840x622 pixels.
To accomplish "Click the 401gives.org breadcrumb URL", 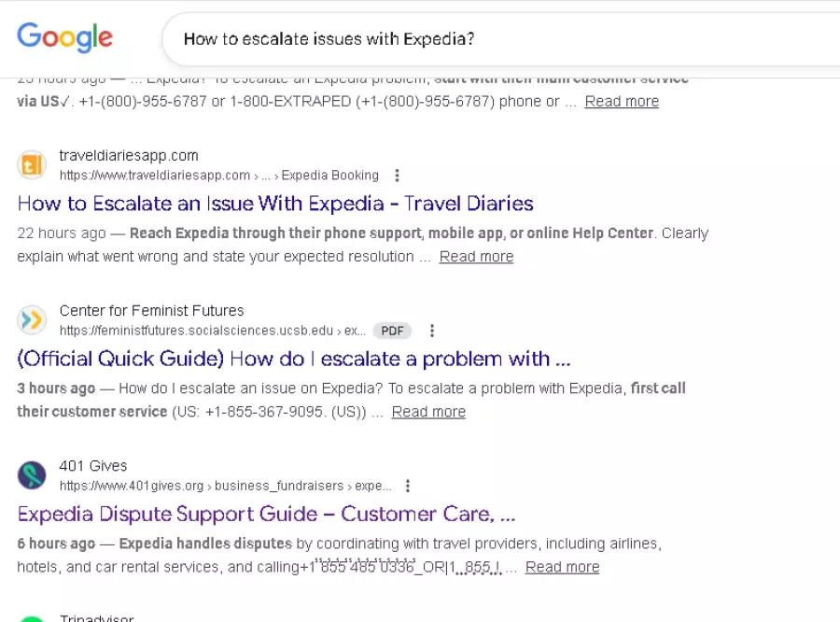I will [224, 486].
